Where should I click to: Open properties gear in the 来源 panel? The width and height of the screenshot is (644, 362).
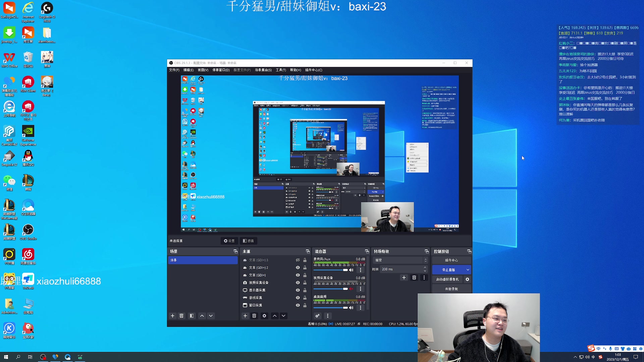264,315
